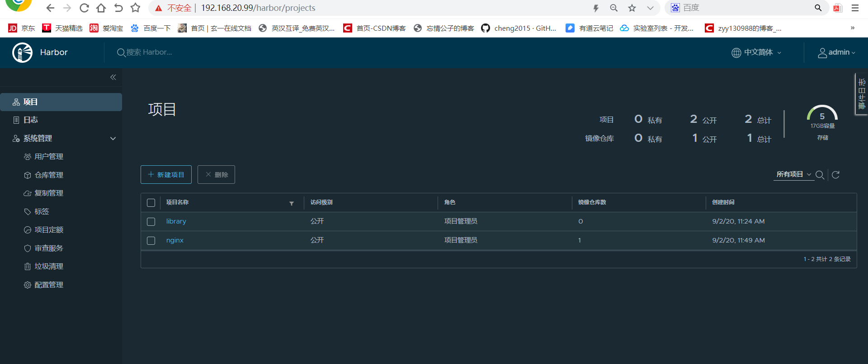Open the 天猫精选 bookmark
The image size is (868, 364).
(x=62, y=28)
